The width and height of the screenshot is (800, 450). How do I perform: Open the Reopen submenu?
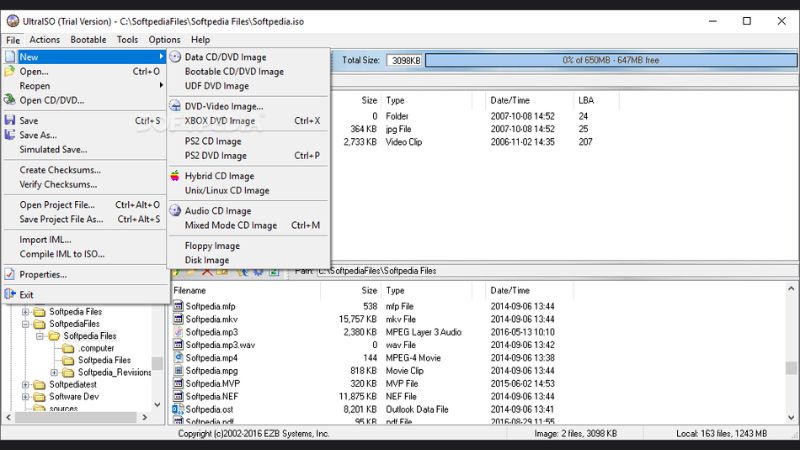(x=85, y=86)
